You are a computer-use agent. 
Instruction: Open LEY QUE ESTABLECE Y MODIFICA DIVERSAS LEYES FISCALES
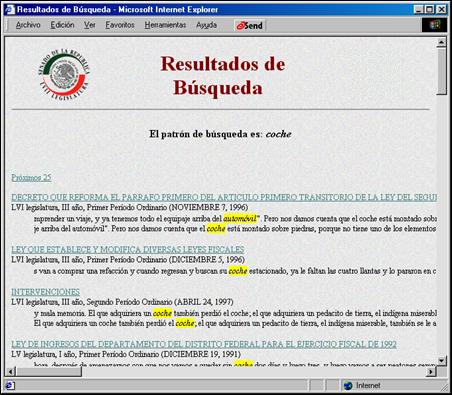128,250
